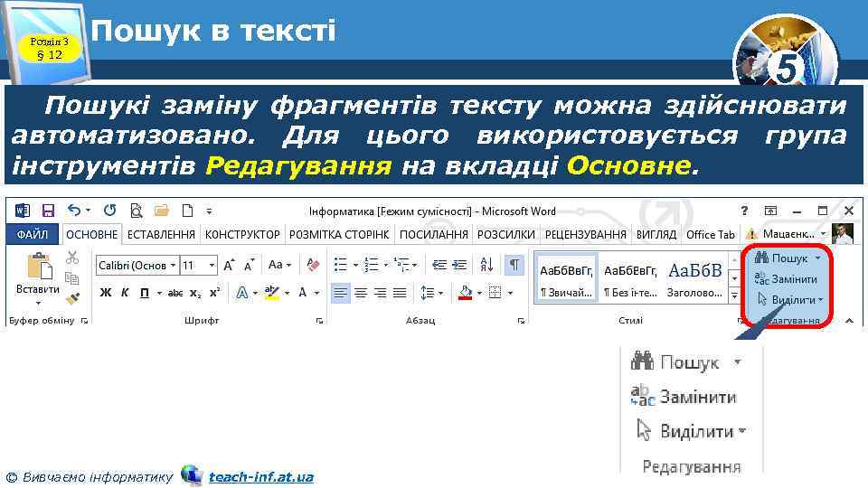868x488 pixels.
Task: Toggle Bold (Ж) formatting
Action: (x=106, y=293)
